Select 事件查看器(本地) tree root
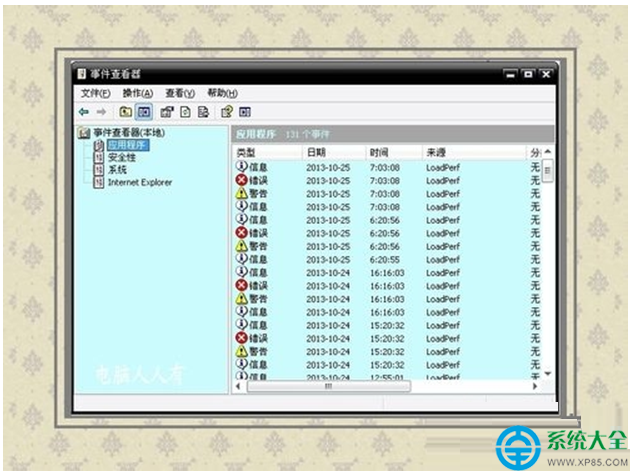The height and width of the screenshot is (473, 630). [129, 133]
